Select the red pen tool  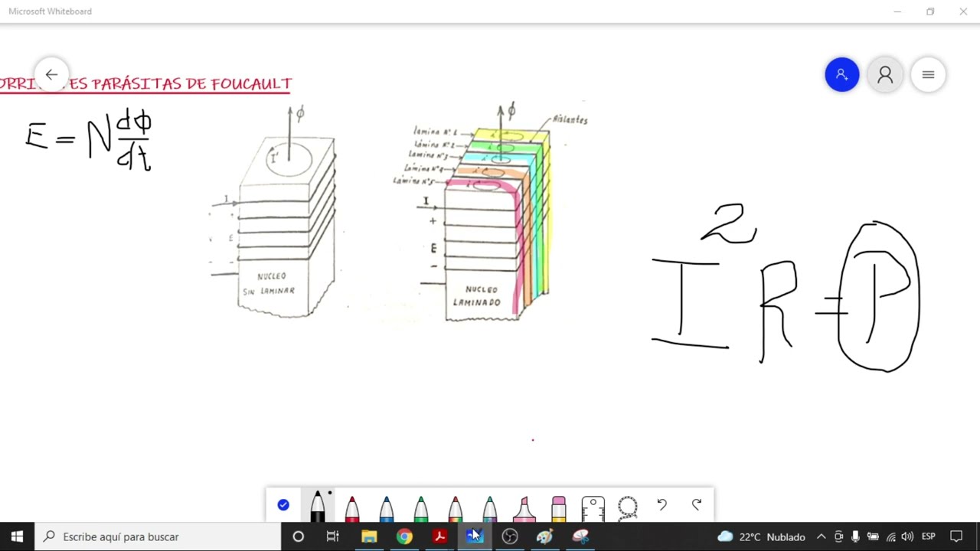coord(352,508)
